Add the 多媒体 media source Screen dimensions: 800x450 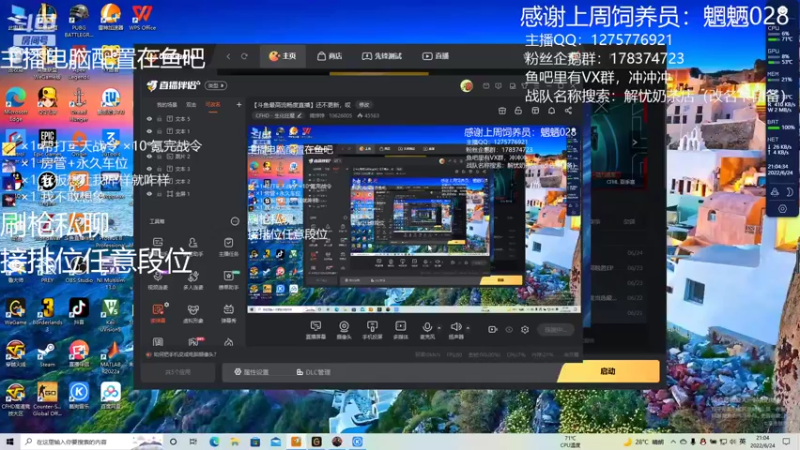point(401,330)
